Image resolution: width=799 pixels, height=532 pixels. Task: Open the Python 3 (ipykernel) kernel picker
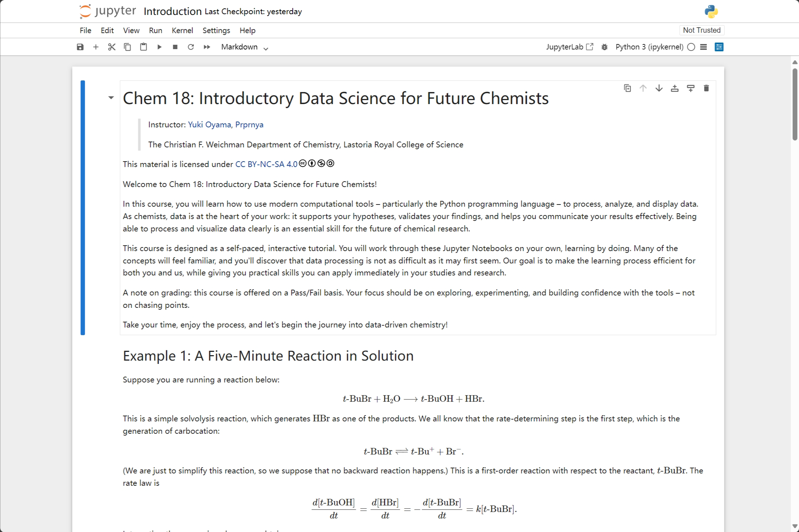(x=649, y=47)
